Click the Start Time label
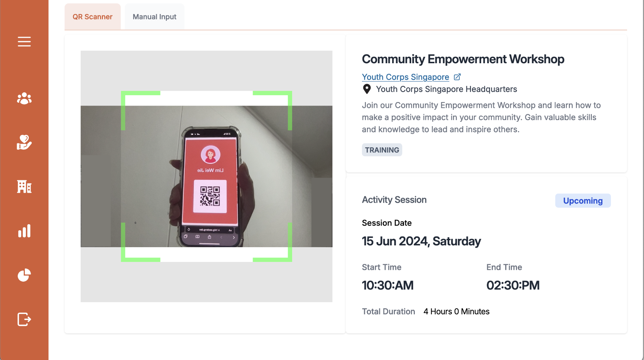Viewport: 644px width, 360px height. (382, 267)
